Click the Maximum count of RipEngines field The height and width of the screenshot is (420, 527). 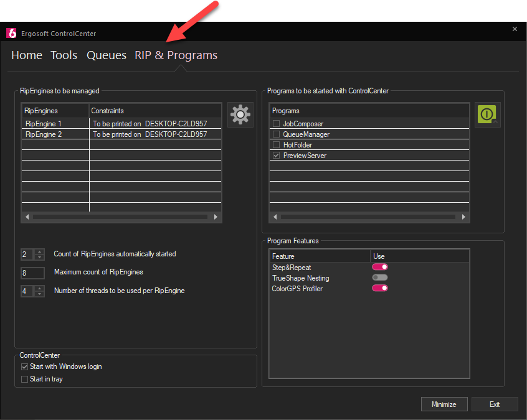tap(32, 273)
